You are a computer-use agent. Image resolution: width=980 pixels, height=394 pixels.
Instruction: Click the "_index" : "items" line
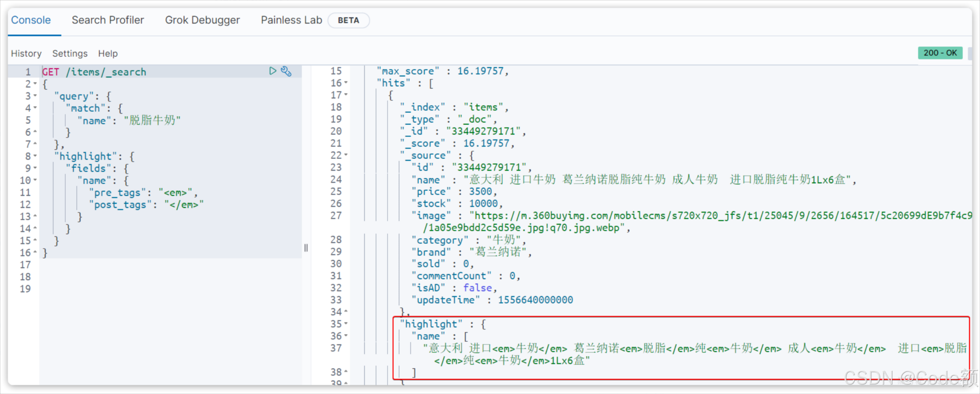pos(454,107)
